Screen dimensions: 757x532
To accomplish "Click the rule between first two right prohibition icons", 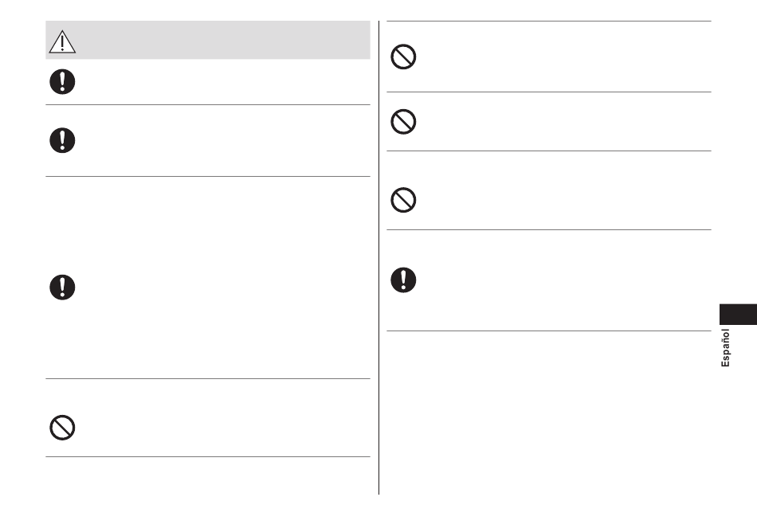I will [x=549, y=92].
